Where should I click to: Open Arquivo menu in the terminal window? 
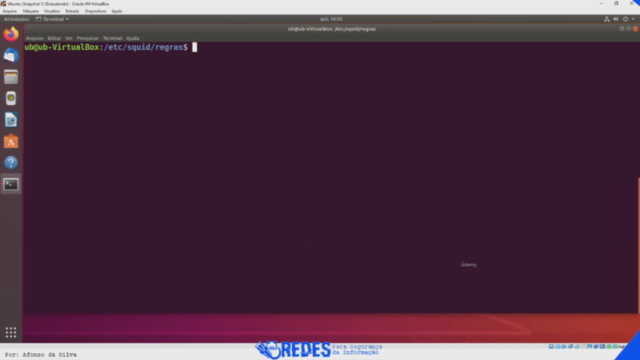tap(35, 38)
